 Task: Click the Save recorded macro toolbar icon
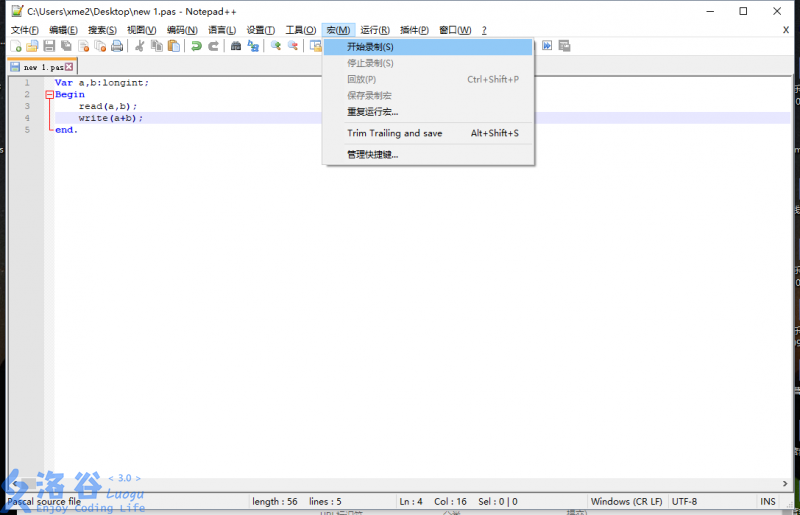point(564,46)
